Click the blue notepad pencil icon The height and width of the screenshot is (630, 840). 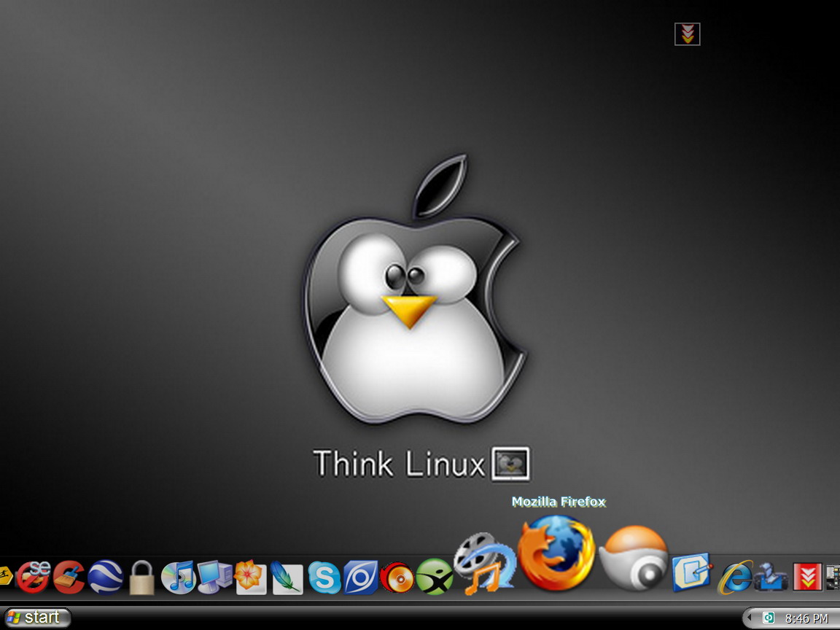click(692, 572)
